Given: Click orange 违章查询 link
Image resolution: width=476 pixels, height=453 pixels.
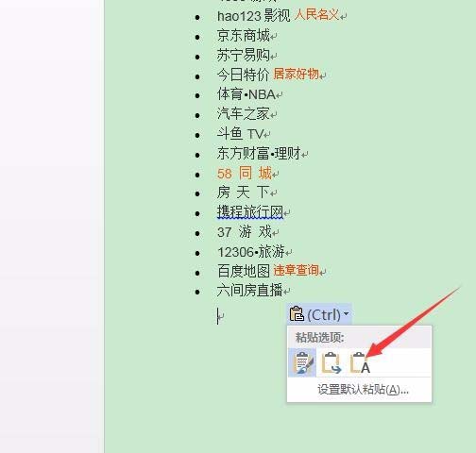Looking at the screenshot, I should click(x=296, y=270).
